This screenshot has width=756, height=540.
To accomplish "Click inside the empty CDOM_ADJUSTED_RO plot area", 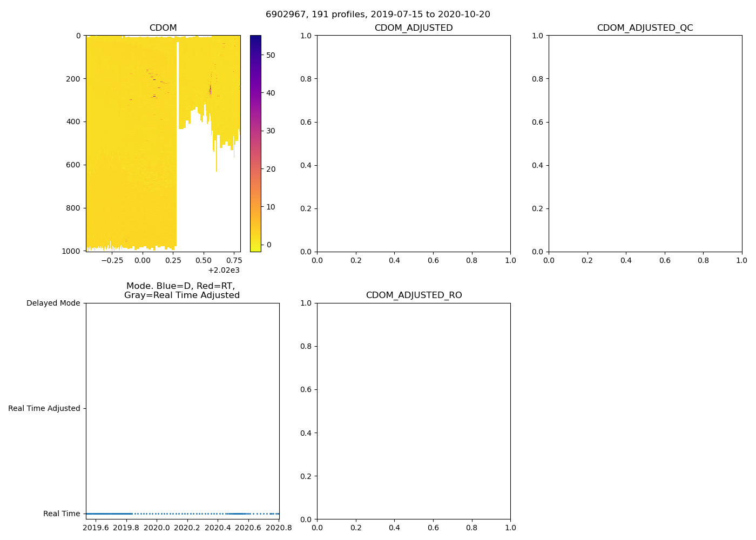I will point(414,411).
